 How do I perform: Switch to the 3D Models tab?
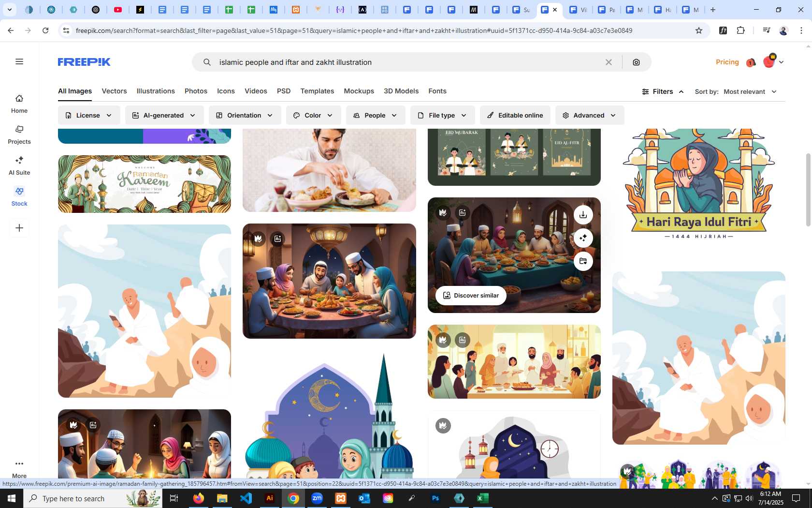(401, 91)
